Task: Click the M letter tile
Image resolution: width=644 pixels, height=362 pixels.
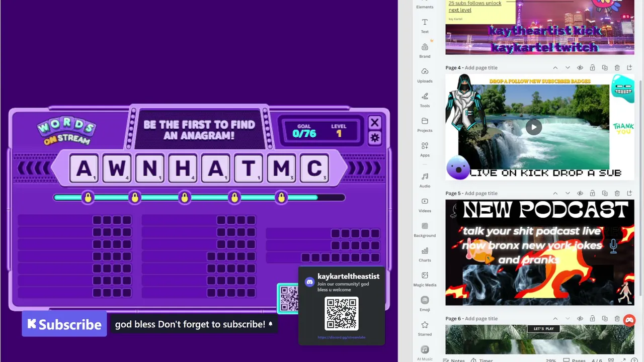Action: (282, 168)
